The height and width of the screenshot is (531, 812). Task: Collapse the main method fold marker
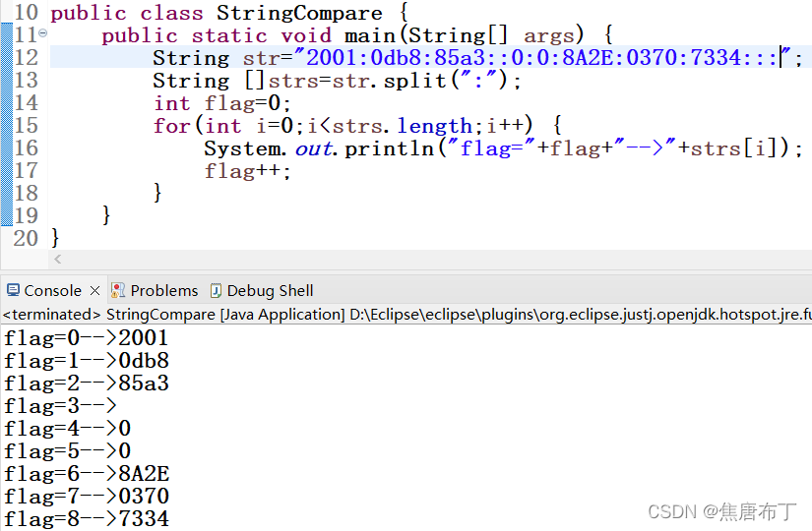(43, 33)
